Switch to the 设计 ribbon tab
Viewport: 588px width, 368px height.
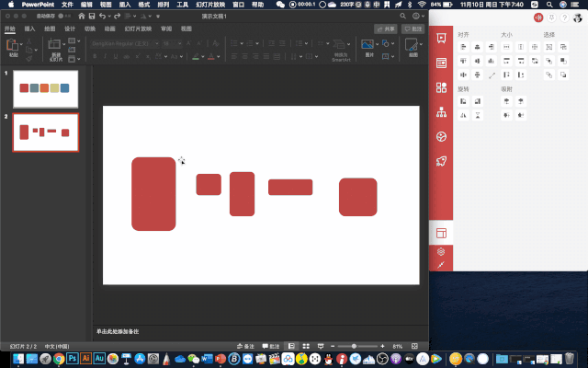pos(70,29)
